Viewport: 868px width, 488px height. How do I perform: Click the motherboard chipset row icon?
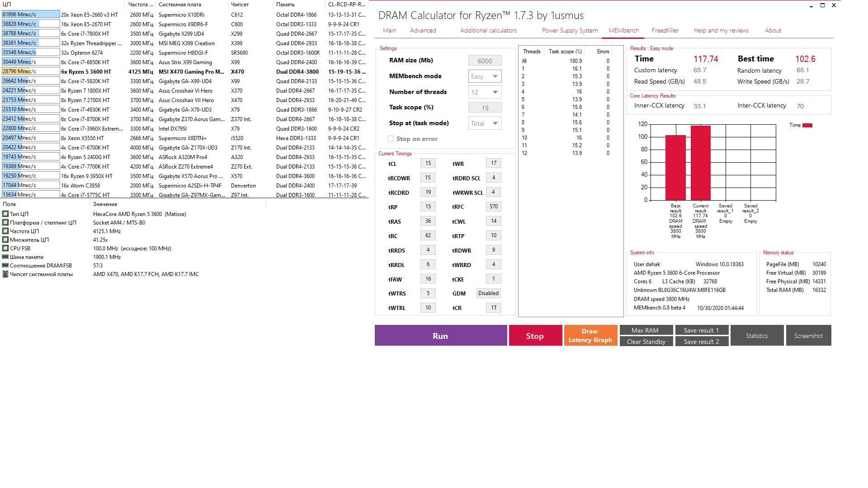pyautogui.click(x=5, y=274)
